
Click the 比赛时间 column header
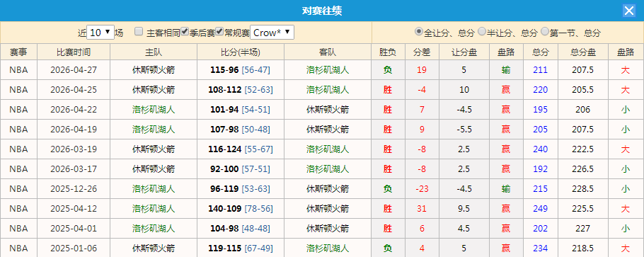74,52
